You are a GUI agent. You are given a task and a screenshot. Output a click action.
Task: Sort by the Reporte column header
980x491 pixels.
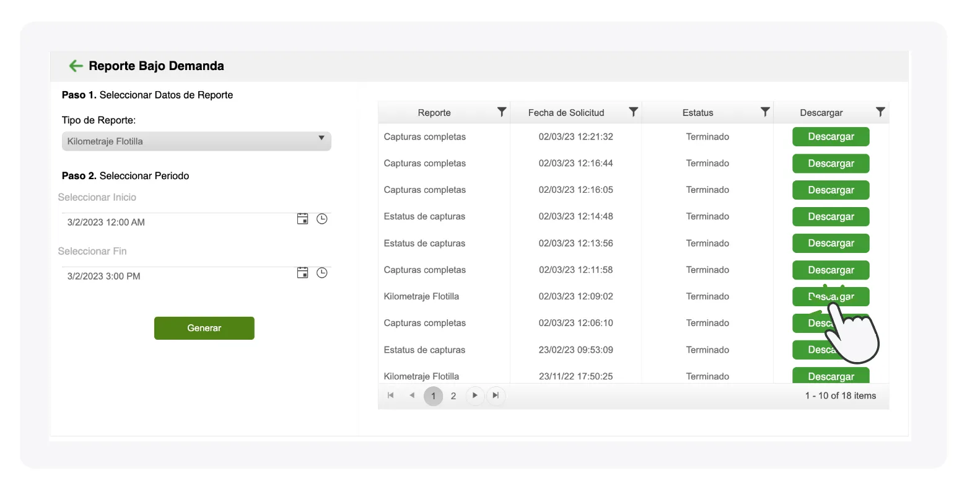(x=434, y=113)
